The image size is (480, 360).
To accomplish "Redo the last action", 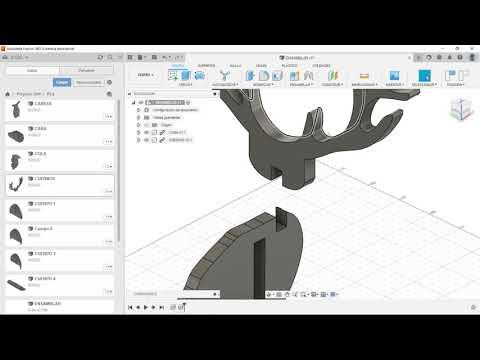I will pos(178,57).
